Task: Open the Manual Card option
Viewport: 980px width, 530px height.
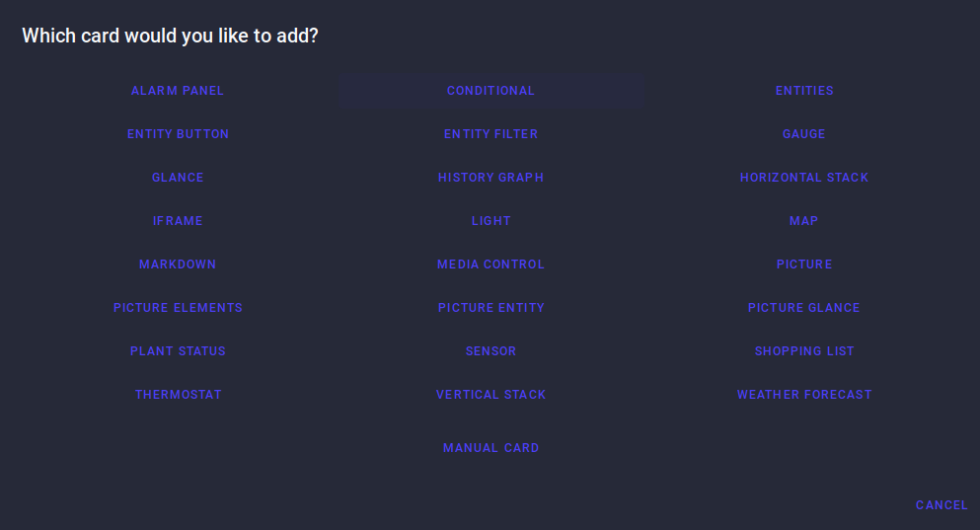Action: point(490,448)
